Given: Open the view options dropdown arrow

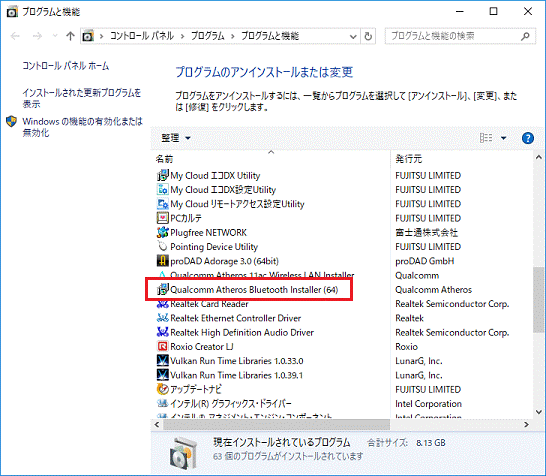Looking at the screenshot, I should (x=503, y=138).
